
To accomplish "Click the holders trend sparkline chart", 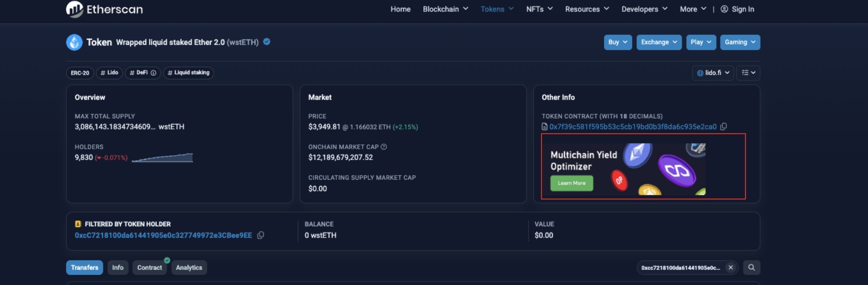I will coord(162,158).
